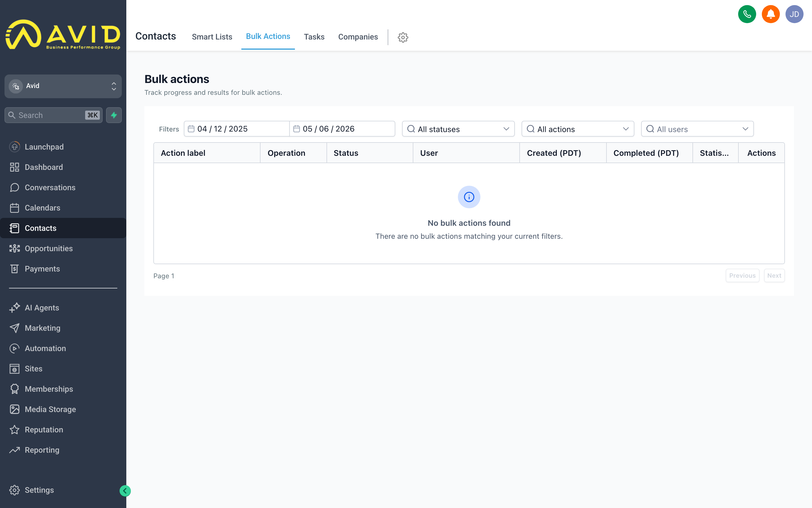Open Conversations in the sidebar
This screenshot has width=812, height=508.
point(63,187)
